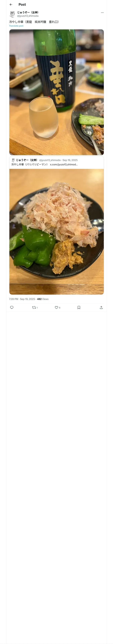The image size is (113, 644).
Task: Click the quoted post text 冷やし中華（パリパリピーマン）
Action: tap(29, 165)
